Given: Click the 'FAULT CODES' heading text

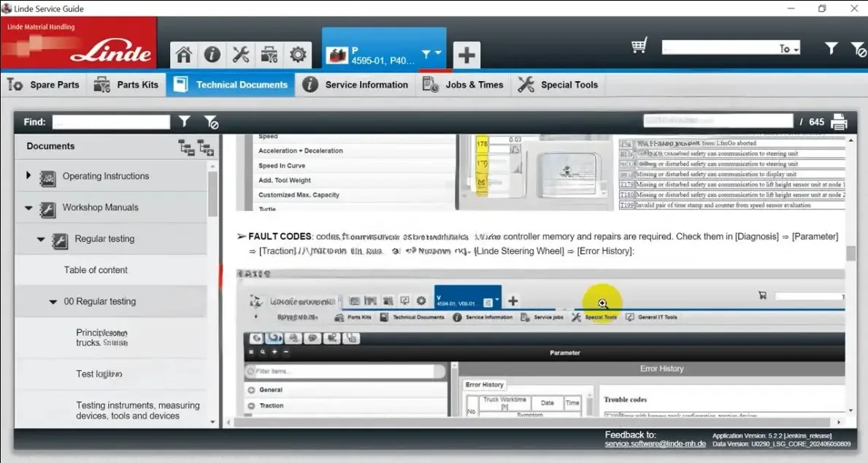Looking at the screenshot, I should (x=280, y=237).
